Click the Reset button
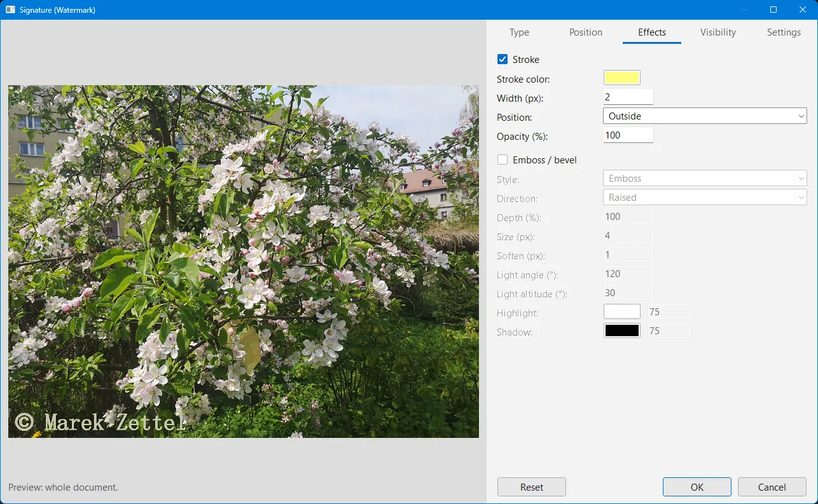Screen dimensions: 818x504 coord(532,487)
